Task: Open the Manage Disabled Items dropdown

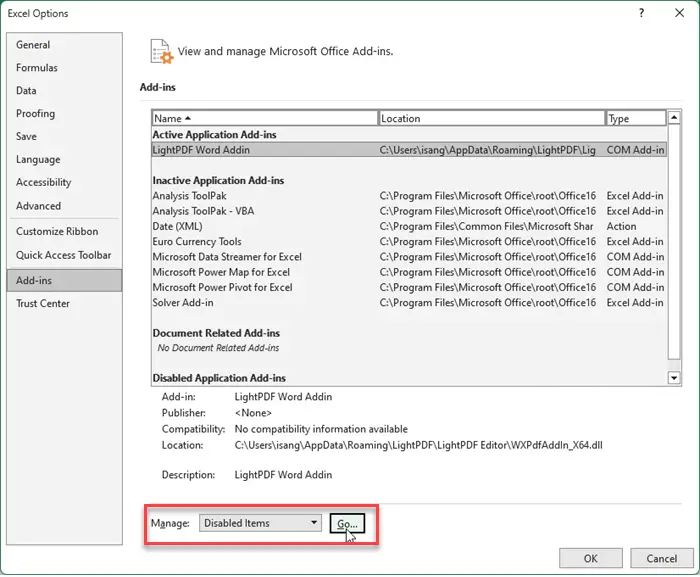Action: point(260,523)
